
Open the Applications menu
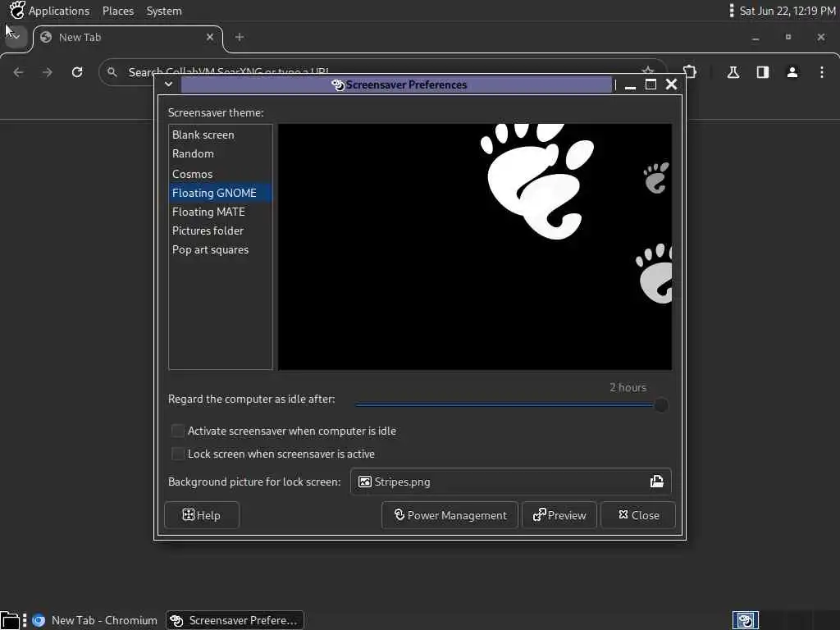click(x=59, y=11)
